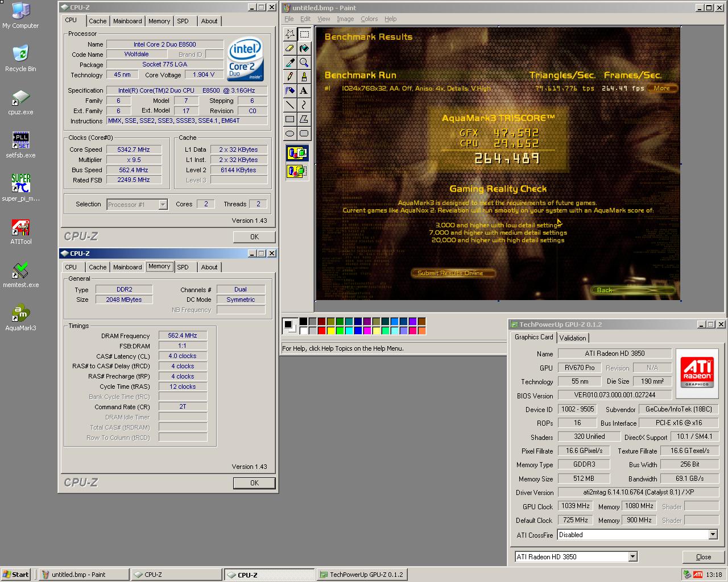Switch to the Graphics Card tab in GPU-Z
This screenshot has height=582, width=728.
point(533,337)
